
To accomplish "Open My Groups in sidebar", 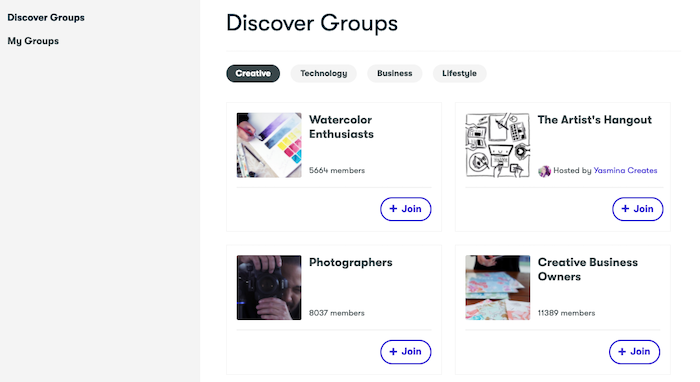I will [33, 41].
